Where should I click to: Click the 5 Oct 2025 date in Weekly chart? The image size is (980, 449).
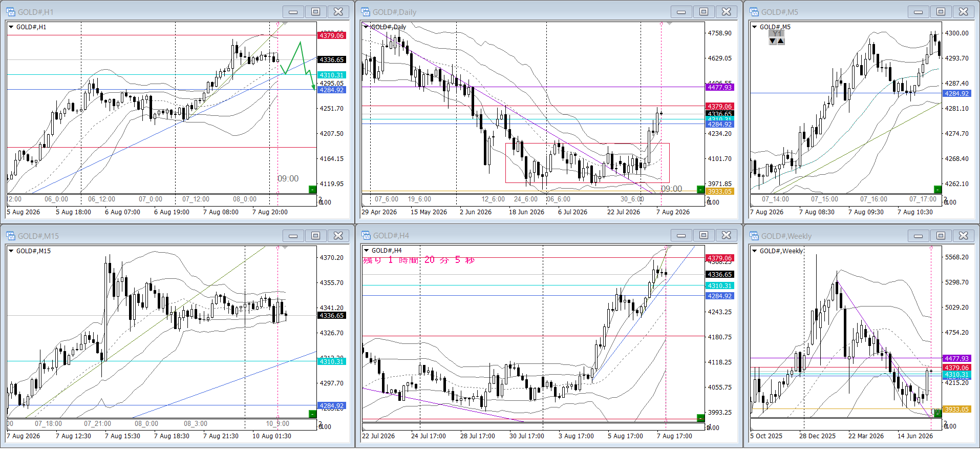click(766, 436)
